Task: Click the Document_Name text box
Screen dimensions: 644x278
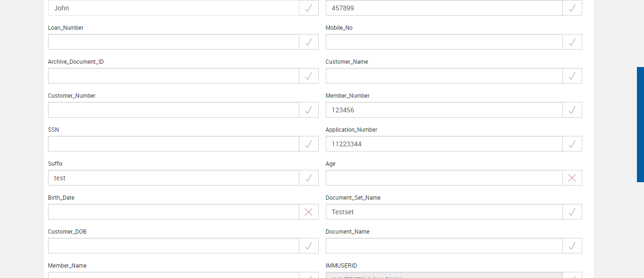Action: pos(444,246)
